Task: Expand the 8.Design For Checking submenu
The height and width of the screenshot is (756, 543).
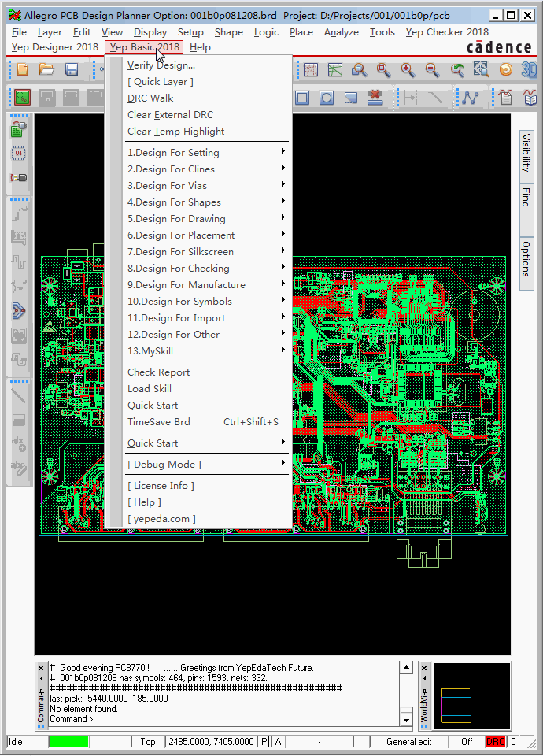Action: [x=206, y=268]
